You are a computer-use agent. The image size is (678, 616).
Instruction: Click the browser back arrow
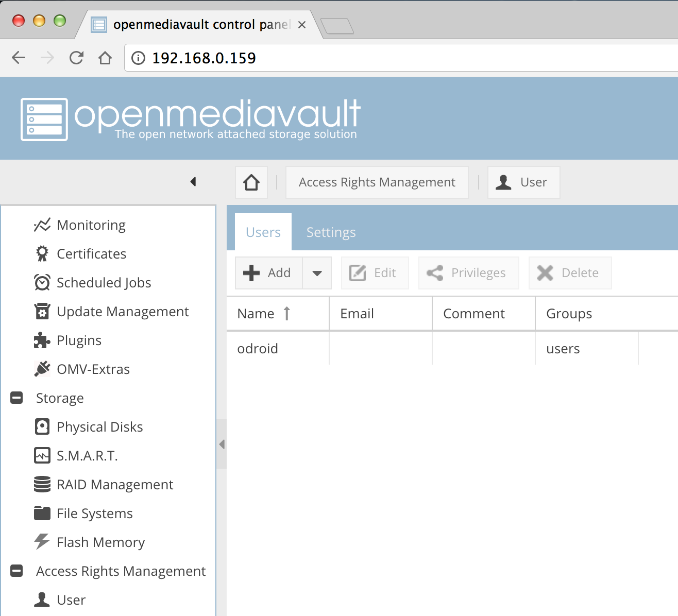click(x=19, y=58)
